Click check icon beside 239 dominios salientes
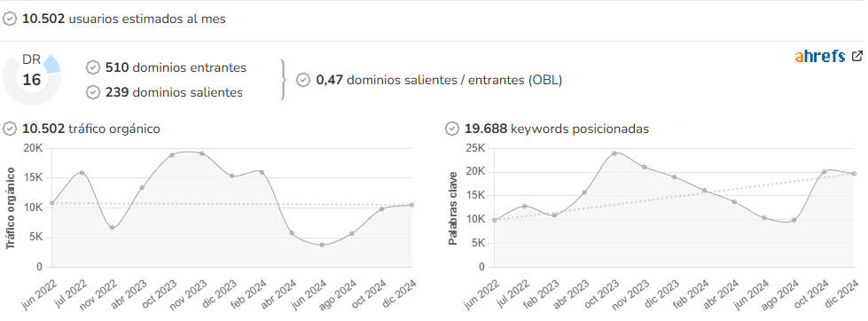868x321 pixels. [x=93, y=92]
